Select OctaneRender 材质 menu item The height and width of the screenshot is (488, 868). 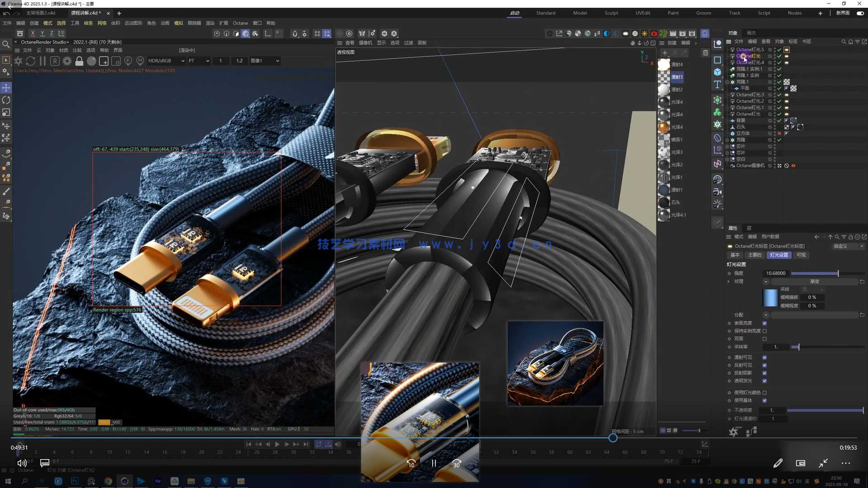[63, 50]
